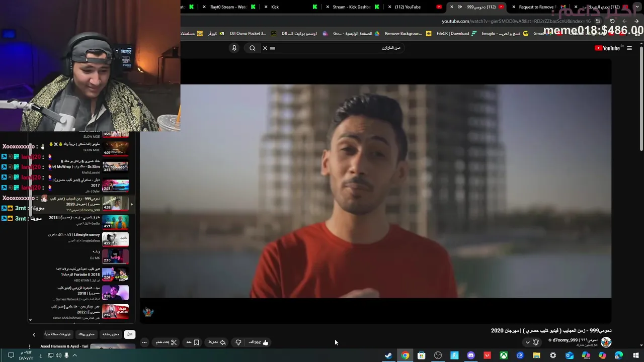Open Google Chrome taskbar icon
Screen dimensions: 644x362
pyautogui.click(x=405, y=355)
